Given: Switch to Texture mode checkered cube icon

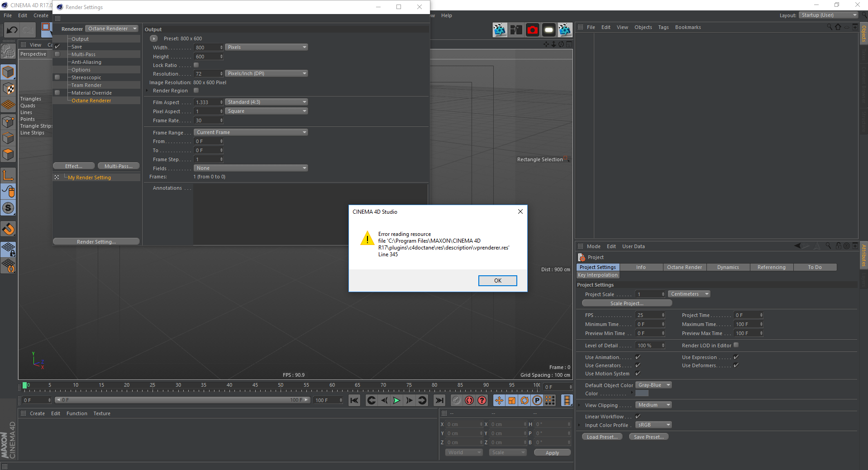Looking at the screenshot, I should click(9, 89).
